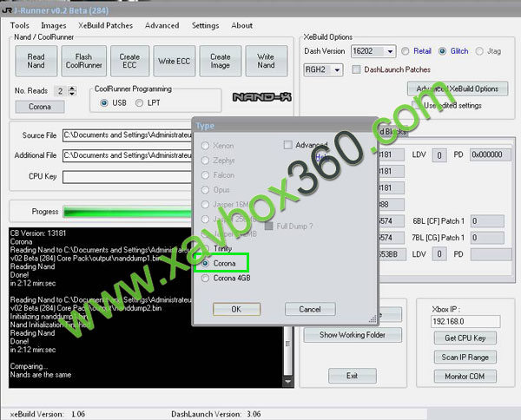Open the RGH2 hack type dropdown
Viewport: 521px width, 420px height.
337,70
